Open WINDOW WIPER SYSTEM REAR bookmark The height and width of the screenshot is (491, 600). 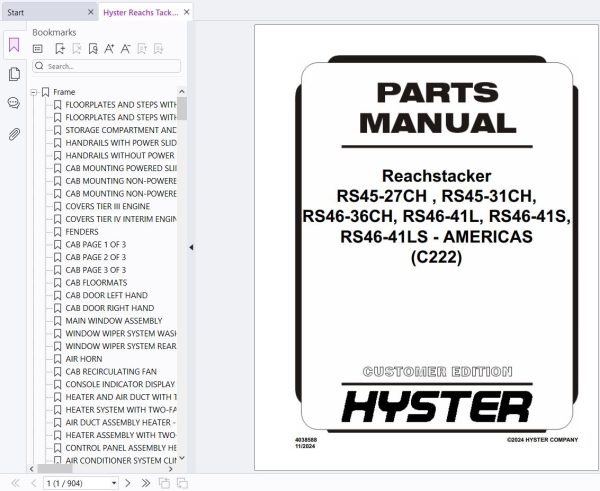(121, 346)
